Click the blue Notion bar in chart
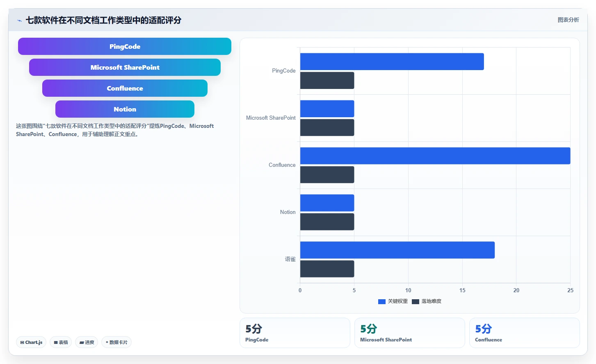The height and width of the screenshot is (364, 596). [x=327, y=203]
